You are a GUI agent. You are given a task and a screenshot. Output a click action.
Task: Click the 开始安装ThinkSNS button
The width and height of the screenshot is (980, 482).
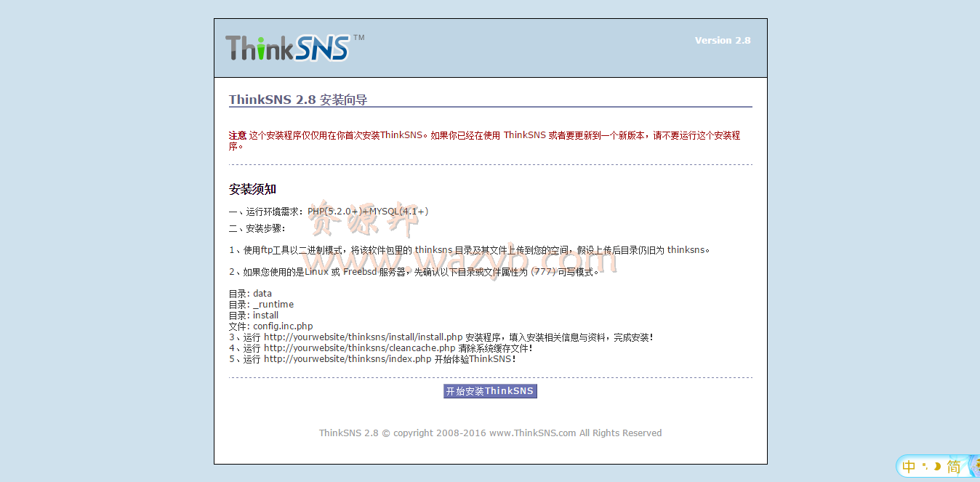[x=490, y=391]
